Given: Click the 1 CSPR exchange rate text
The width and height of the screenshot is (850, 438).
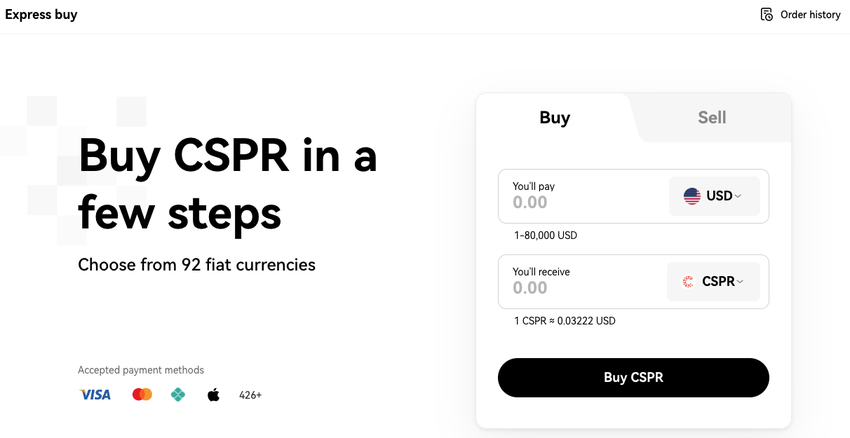Looking at the screenshot, I should pyautogui.click(x=564, y=321).
